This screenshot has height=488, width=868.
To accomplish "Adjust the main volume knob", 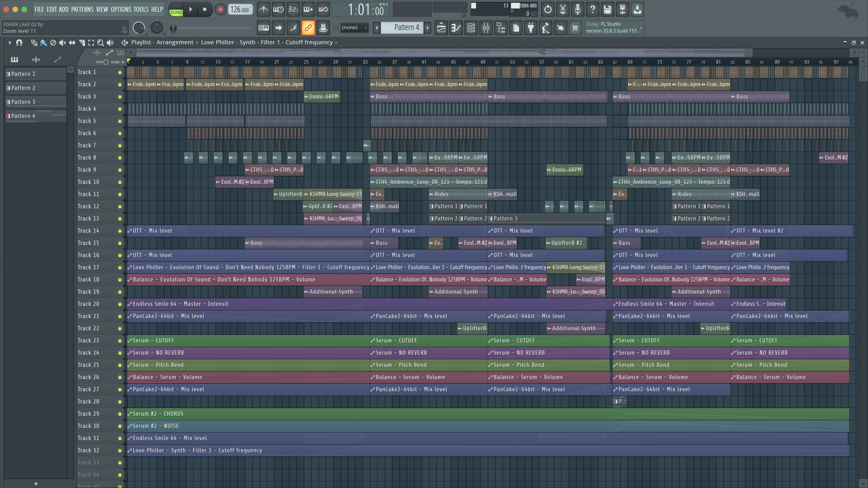I will (x=139, y=28).
